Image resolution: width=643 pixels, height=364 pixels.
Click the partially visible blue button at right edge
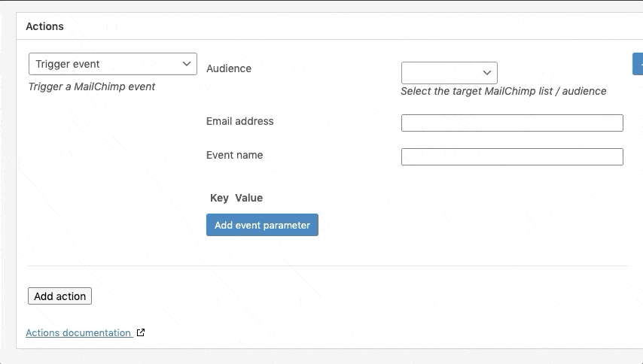tap(638, 64)
